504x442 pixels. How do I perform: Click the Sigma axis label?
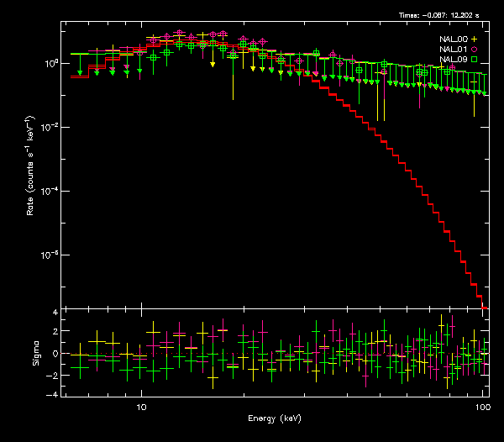point(36,354)
